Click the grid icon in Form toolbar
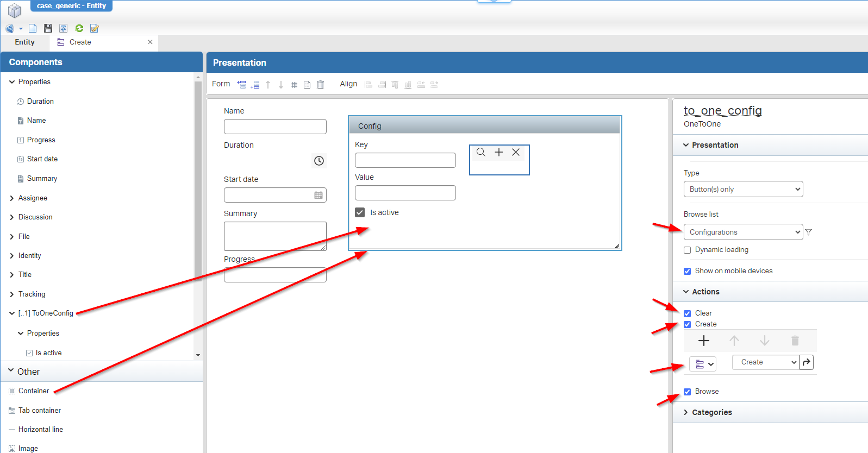The image size is (868, 453). (x=294, y=85)
